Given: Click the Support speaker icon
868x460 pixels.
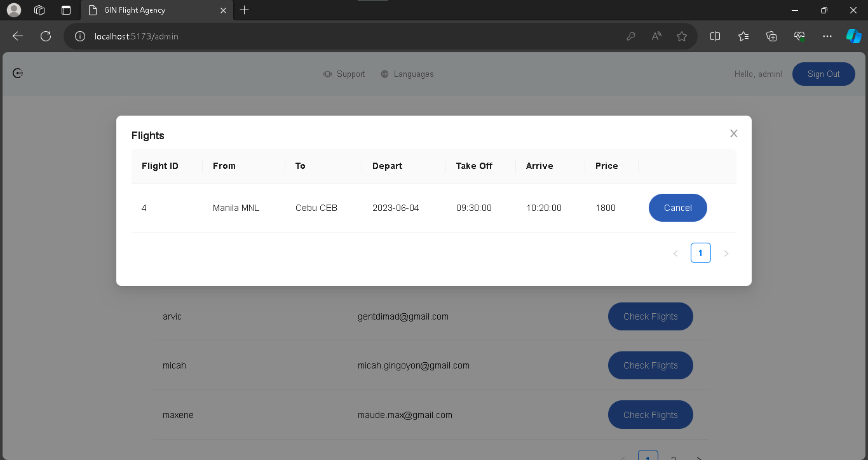Looking at the screenshot, I should (x=327, y=74).
